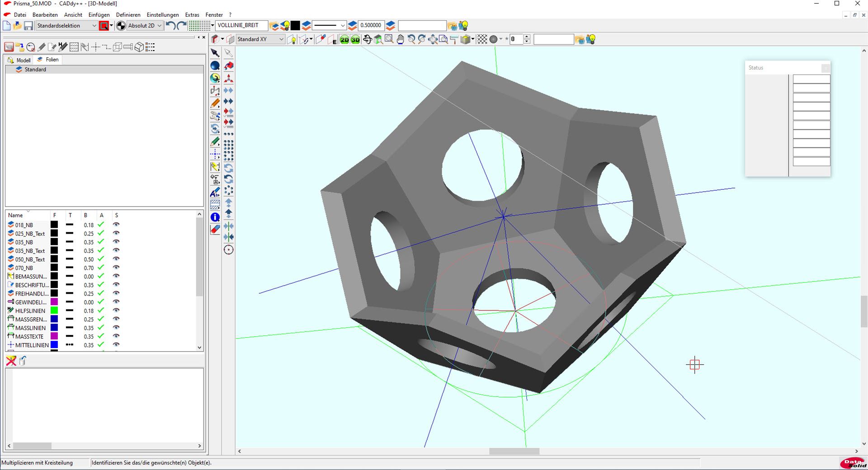Click the mirror arrows icon at toolbar bottom

click(229, 237)
